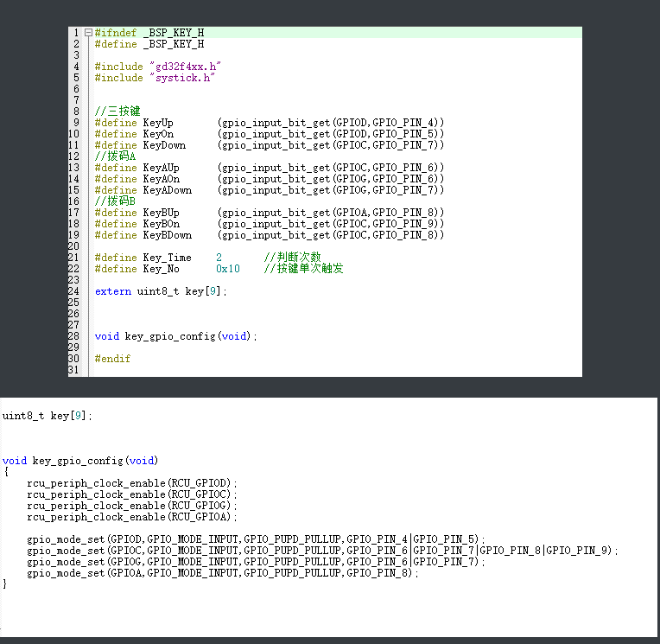The height and width of the screenshot is (644, 660).
Task: Click the //拨码A comment
Action: (x=116, y=156)
